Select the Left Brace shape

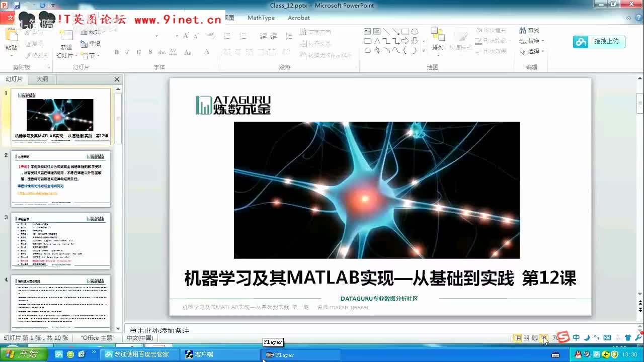click(405, 50)
